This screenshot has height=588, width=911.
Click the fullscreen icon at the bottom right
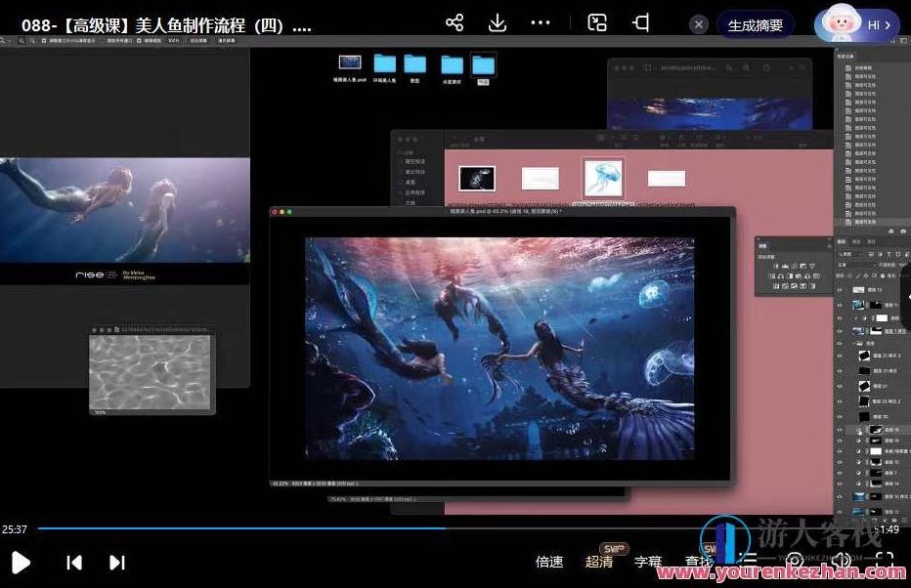[x=885, y=561]
